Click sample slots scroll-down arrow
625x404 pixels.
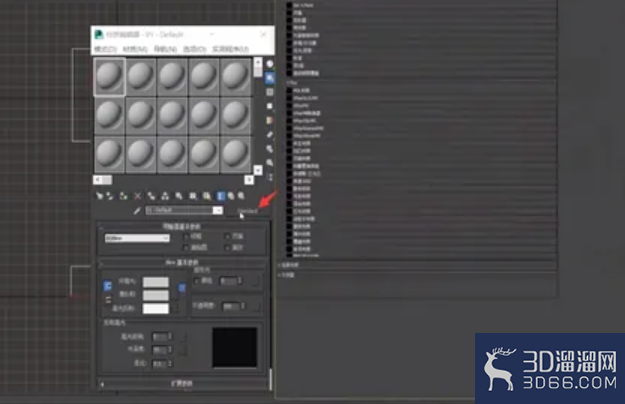pos(258,170)
